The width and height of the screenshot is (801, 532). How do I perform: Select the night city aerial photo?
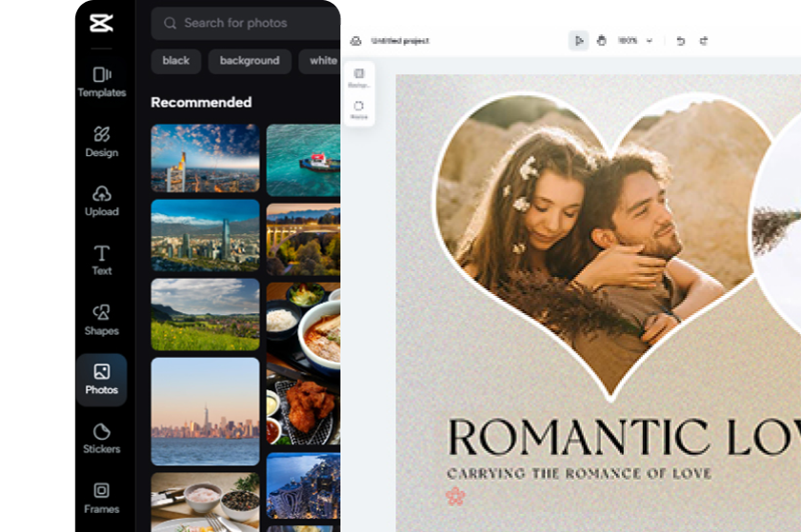[x=304, y=485]
